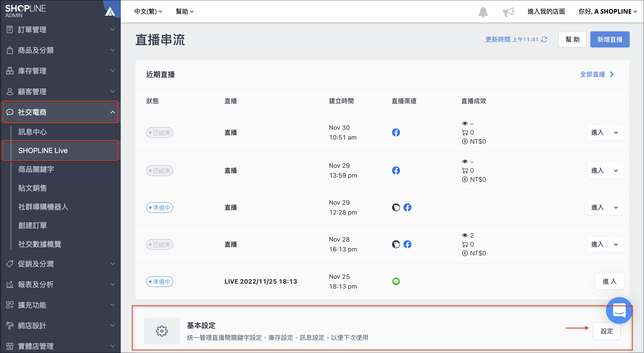
Task: Click the 新增直播 button
Action: pyautogui.click(x=610, y=40)
